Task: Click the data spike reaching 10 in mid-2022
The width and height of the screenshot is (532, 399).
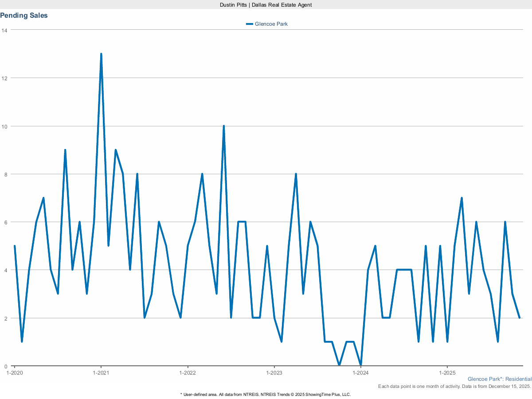Action: pyautogui.click(x=224, y=125)
